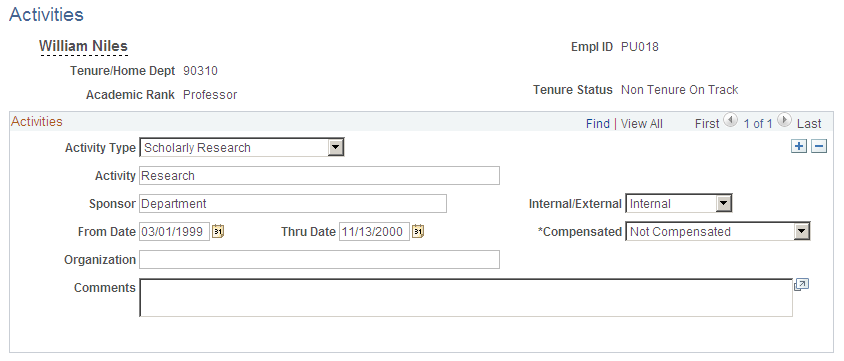Open the Thru Date calendar picker
Viewport: 844px width, 361px height.
click(x=418, y=232)
